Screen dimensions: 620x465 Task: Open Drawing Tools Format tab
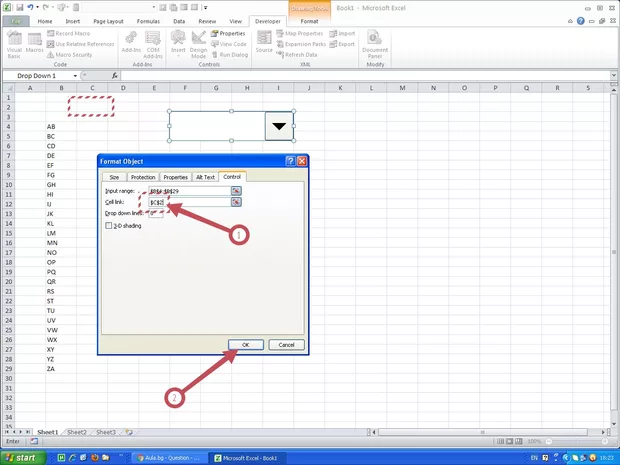click(x=309, y=21)
